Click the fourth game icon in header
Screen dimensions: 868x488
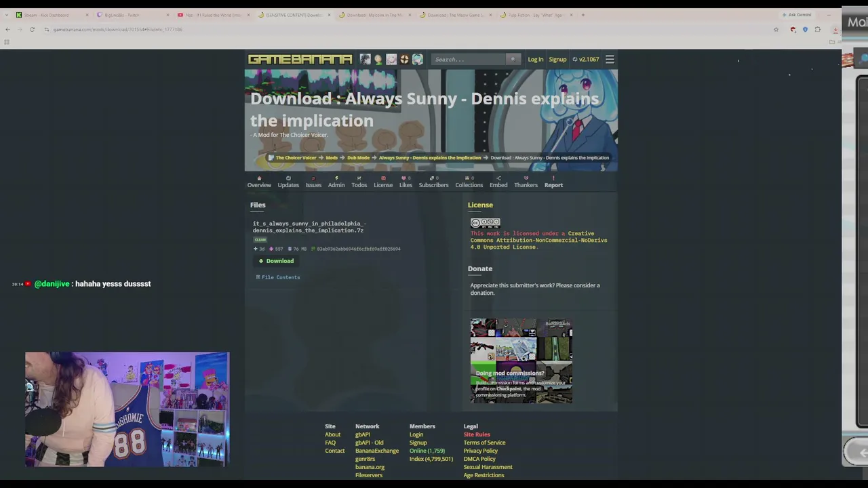(x=404, y=60)
